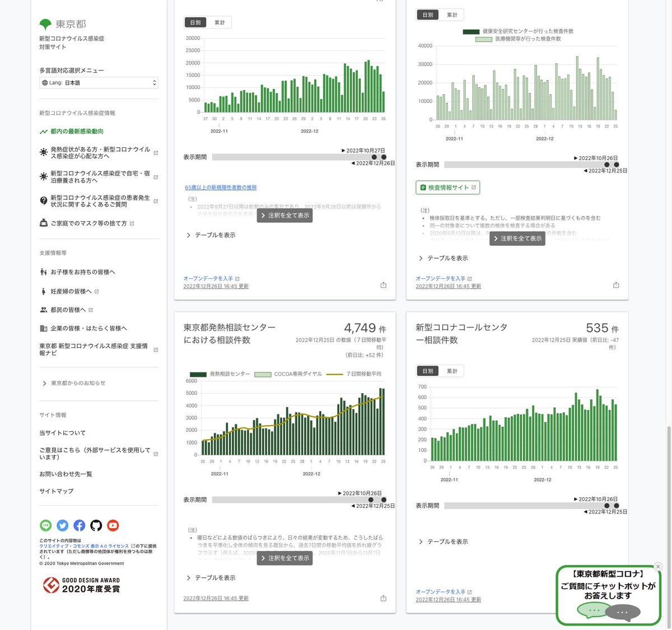This screenshot has height=630, width=672.
Task: Open 患者発生状況に関するよくあるご質問
Action: tap(99, 201)
